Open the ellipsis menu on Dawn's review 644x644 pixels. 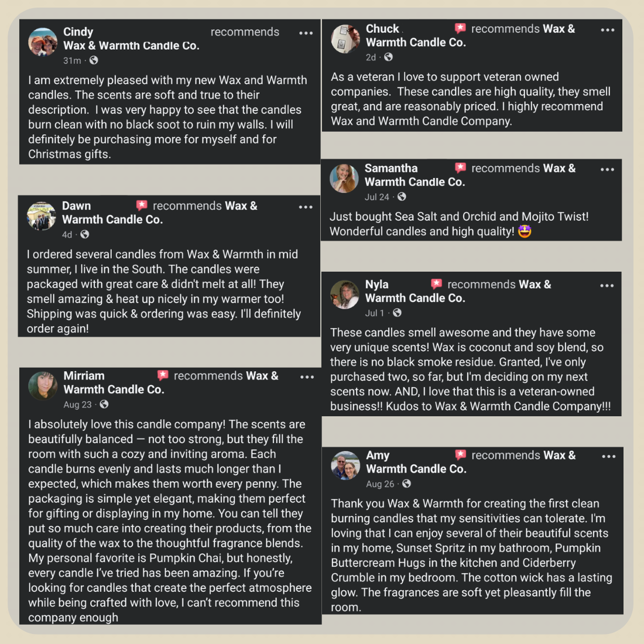tap(306, 207)
